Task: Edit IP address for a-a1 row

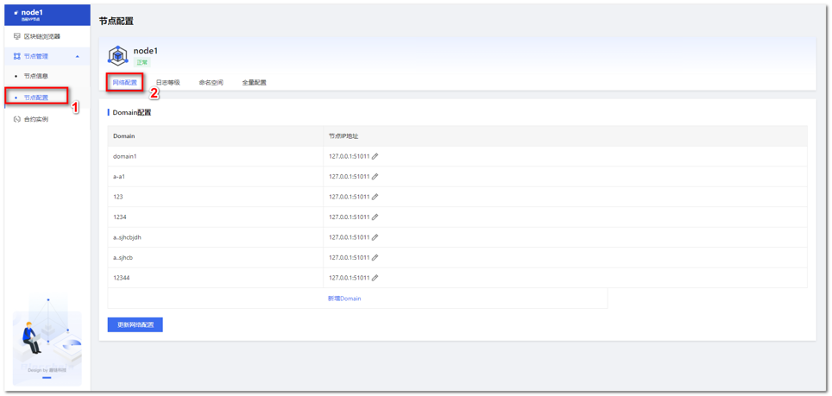Action: pyautogui.click(x=375, y=176)
